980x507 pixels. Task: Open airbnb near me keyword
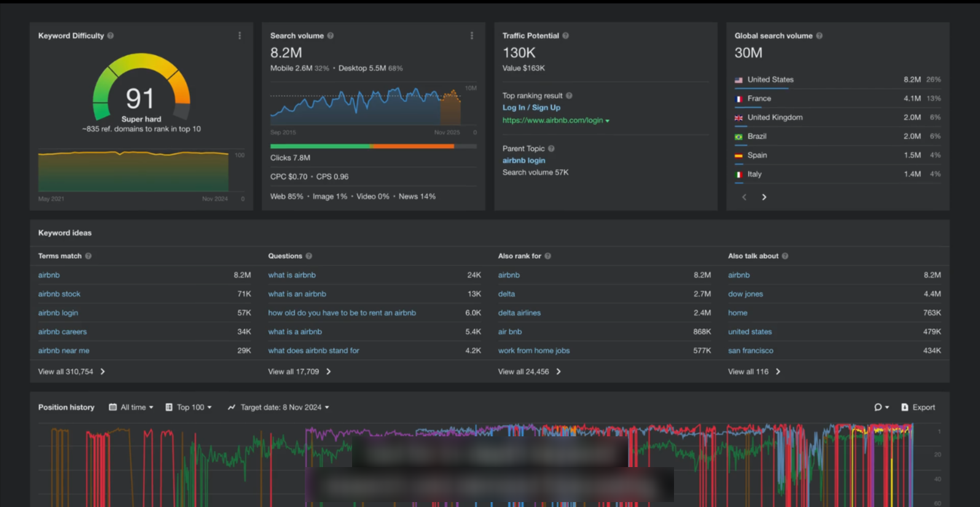coord(63,351)
